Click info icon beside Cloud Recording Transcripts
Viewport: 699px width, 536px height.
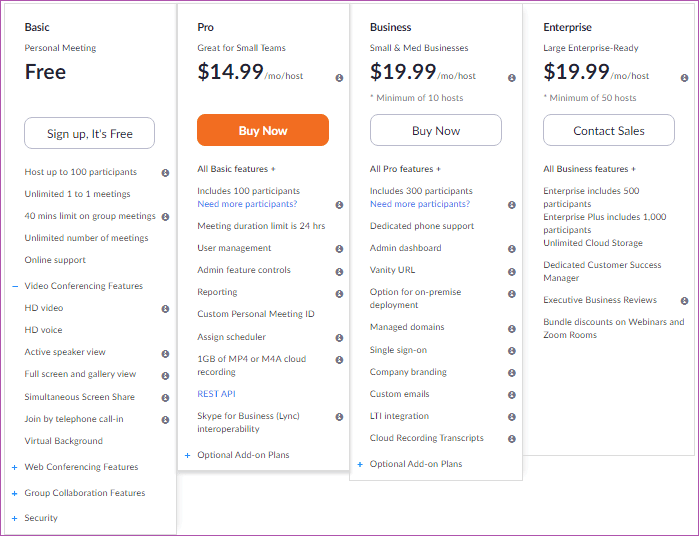click(x=512, y=439)
